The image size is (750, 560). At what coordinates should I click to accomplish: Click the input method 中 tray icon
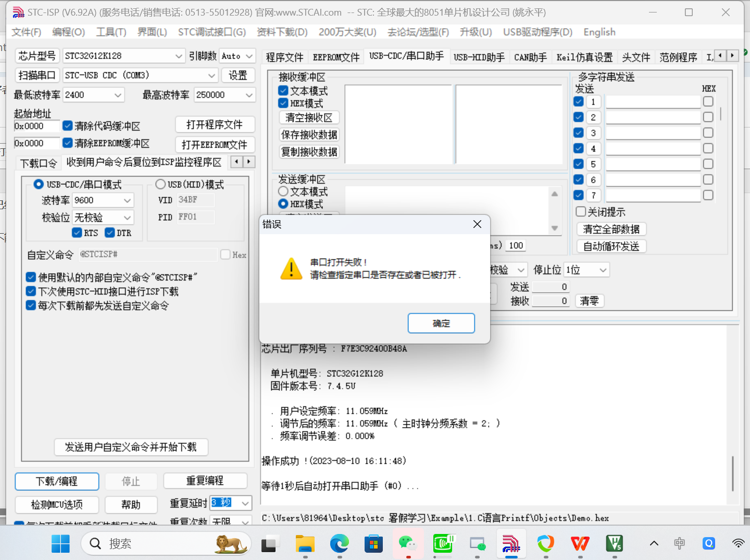coord(680,544)
